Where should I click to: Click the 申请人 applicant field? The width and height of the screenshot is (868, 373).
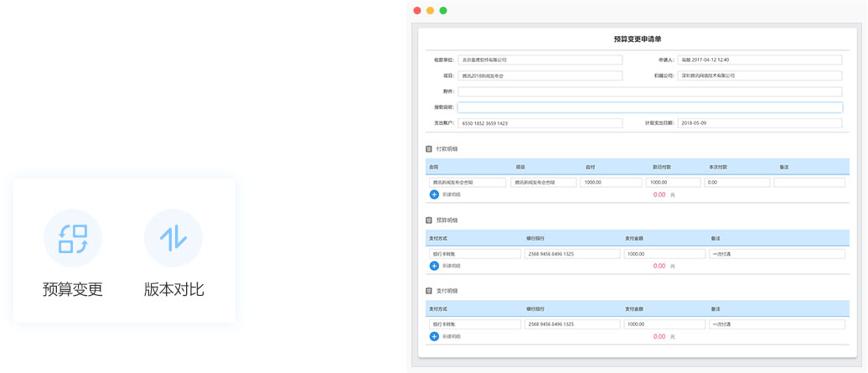click(x=759, y=60)
